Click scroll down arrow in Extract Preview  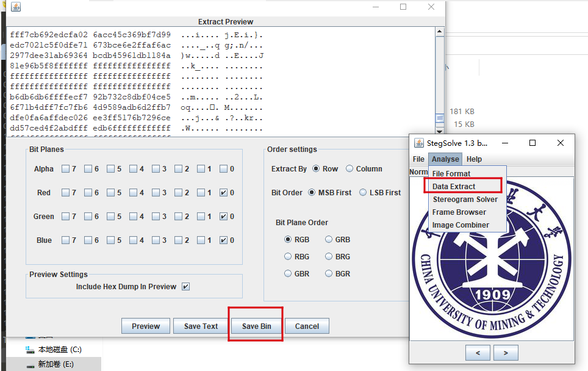click(x=440, y=131)
